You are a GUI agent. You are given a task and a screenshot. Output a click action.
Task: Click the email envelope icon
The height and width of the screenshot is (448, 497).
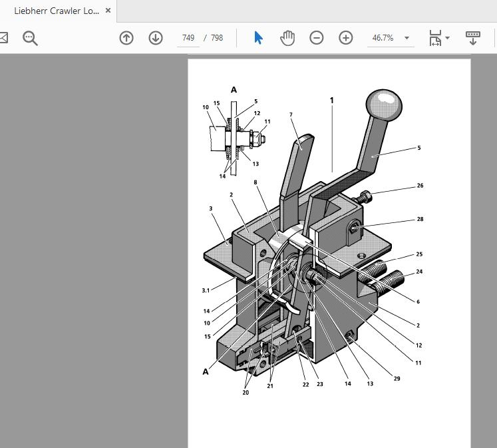pyautogui.click(x=3, y=38)
